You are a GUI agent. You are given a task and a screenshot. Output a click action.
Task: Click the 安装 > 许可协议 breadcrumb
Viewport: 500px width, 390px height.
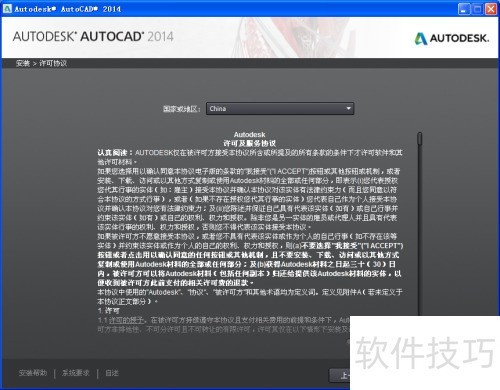tap(41, 63)
